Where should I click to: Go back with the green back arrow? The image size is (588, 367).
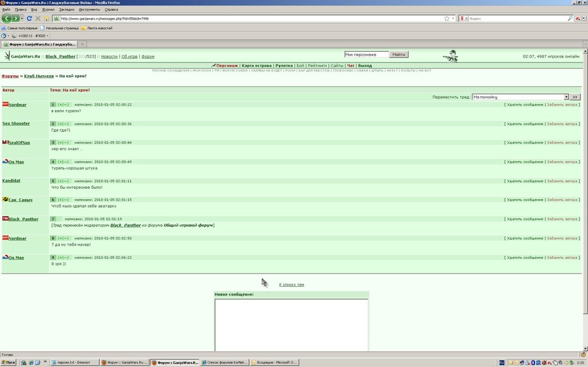(6, 18)
